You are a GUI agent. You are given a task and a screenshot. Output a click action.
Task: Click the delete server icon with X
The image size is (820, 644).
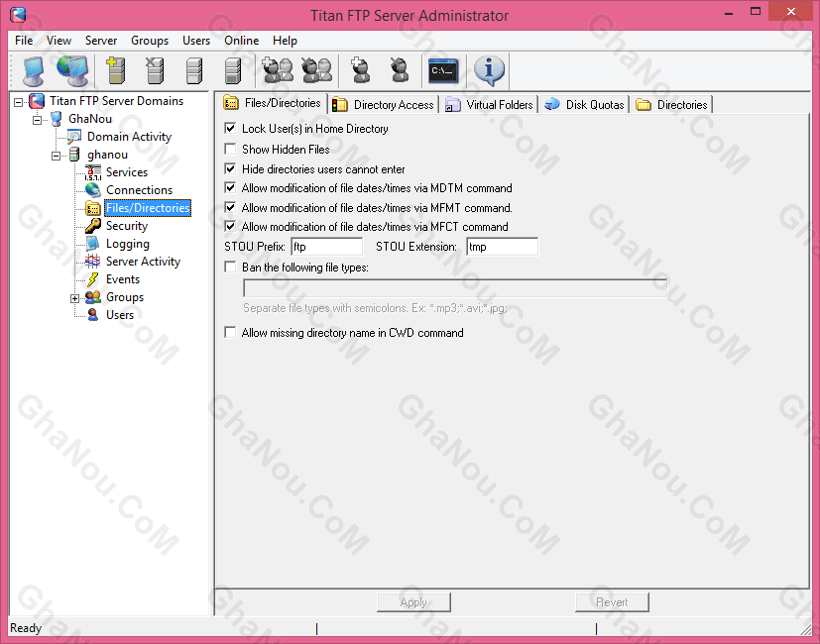(155, 70)
